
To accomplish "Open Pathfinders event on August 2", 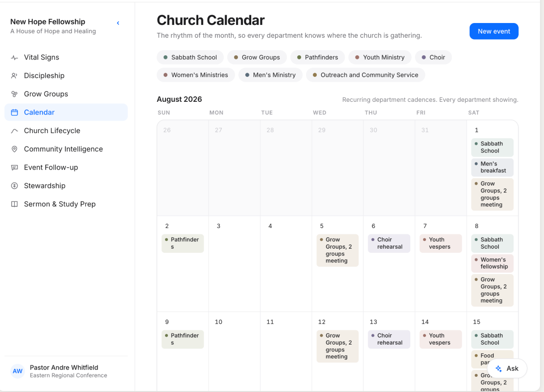I will click(183, 243).
